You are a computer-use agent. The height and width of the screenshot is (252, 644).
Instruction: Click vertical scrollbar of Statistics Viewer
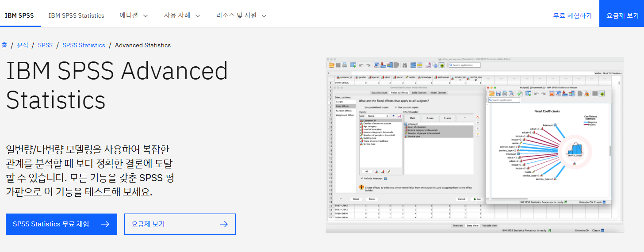tap(609, 150)
